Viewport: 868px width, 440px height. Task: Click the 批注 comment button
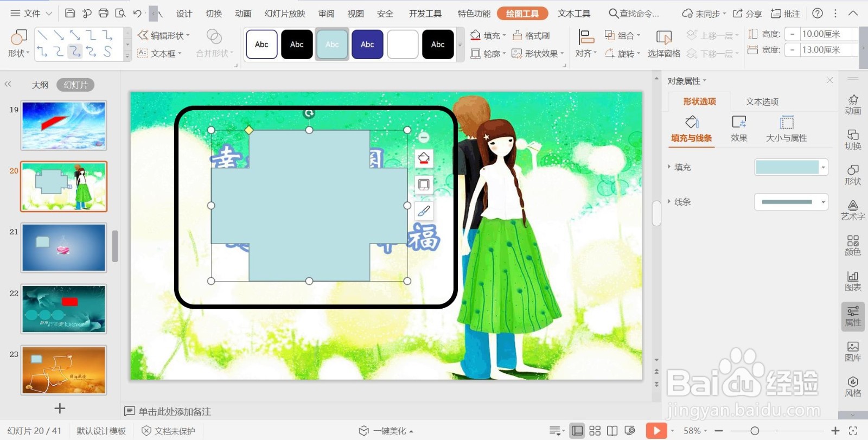pos(786,14)
